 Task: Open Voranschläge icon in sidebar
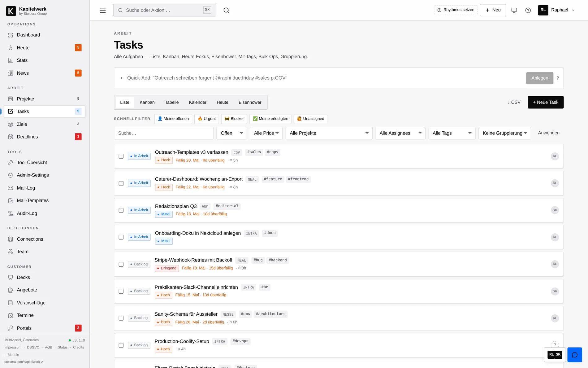click(x=11, y=303)
